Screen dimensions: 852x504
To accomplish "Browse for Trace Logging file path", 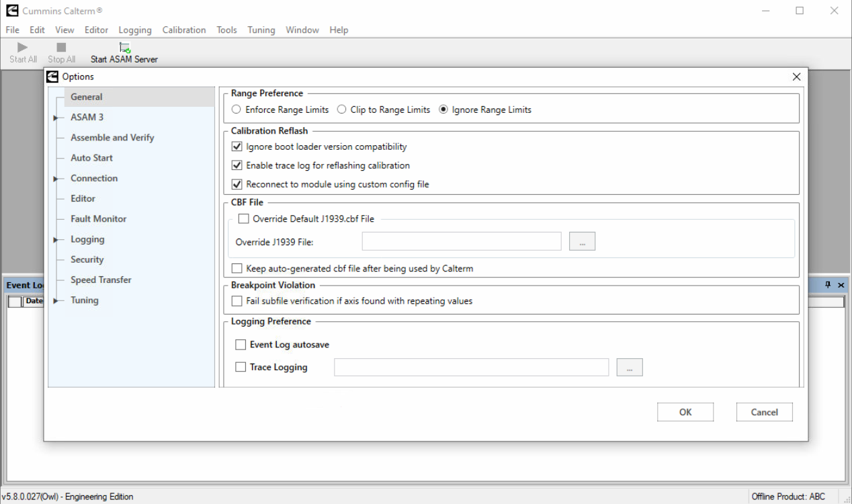I will (629, 368).
